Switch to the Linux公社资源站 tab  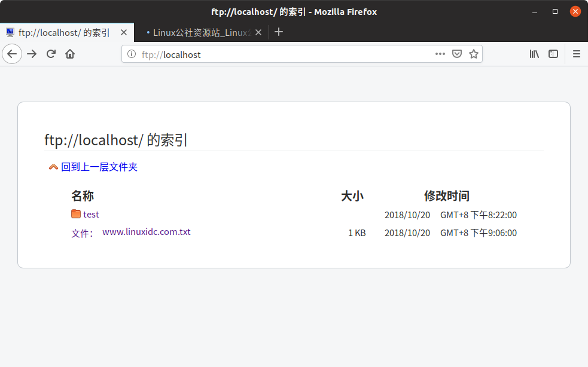(200, 32)
